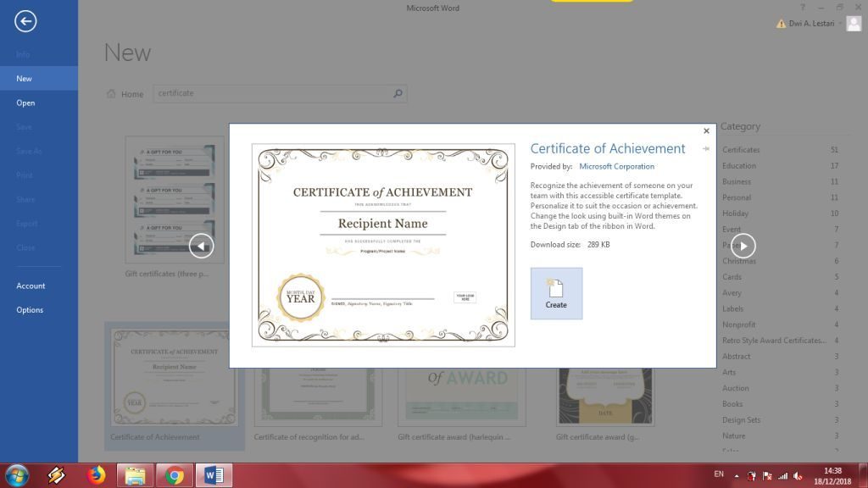Click the Create button
The width and height of the screenshot is (868, 488).
click(556, 293)
